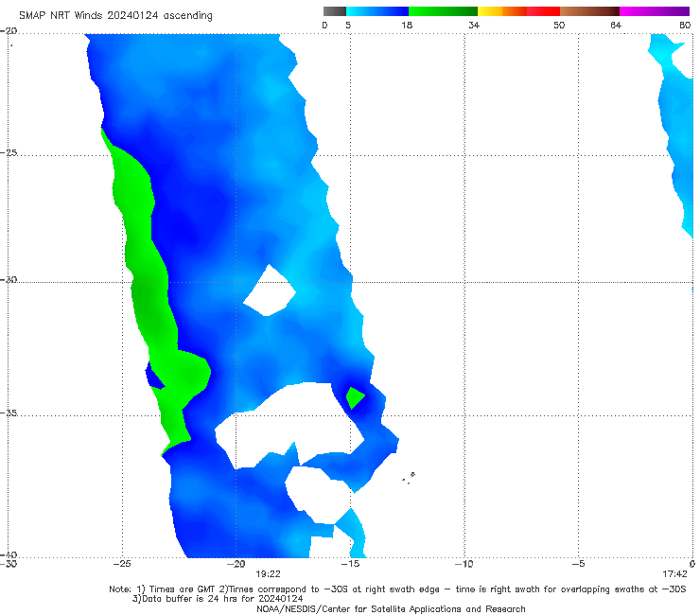
Task: Click the NOAA/NESDIS credit line
Action: coord(391,608)
